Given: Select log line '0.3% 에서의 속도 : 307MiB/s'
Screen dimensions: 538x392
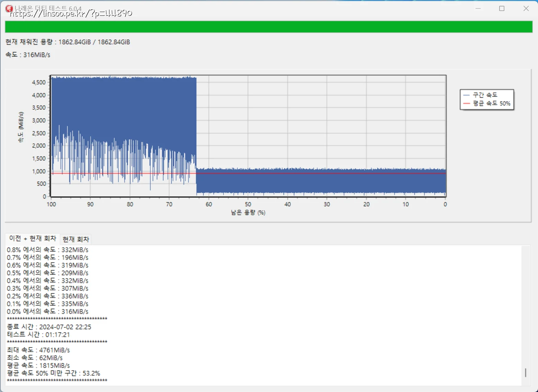Looking at the screenshot, I should 48,288.
